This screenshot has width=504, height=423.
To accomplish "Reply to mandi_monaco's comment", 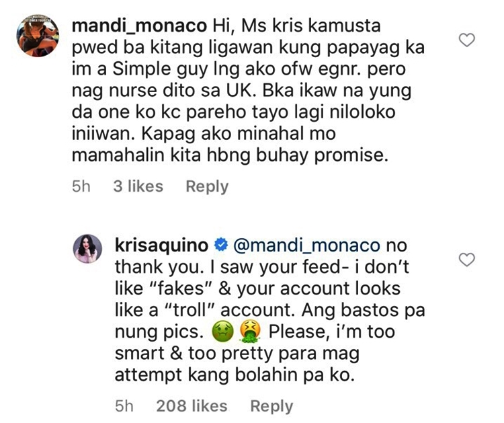I will point(206,186).
